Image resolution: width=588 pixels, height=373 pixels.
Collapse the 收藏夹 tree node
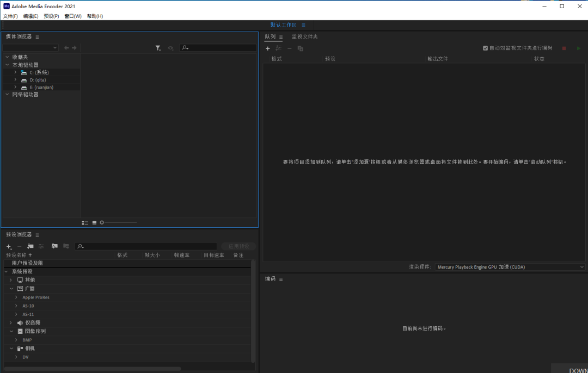7,57
